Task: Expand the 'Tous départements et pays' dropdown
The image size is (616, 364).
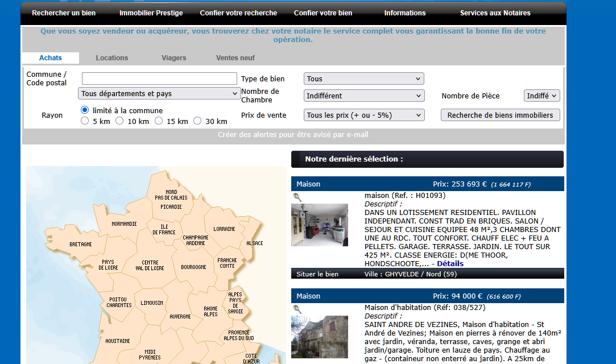Action: pos(159,94)
